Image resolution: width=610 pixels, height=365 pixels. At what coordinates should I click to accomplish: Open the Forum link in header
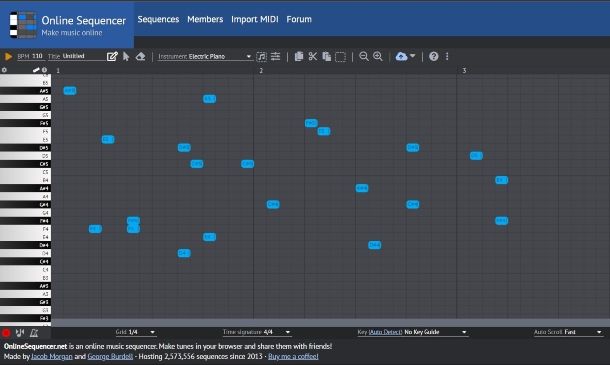[299, 19]
